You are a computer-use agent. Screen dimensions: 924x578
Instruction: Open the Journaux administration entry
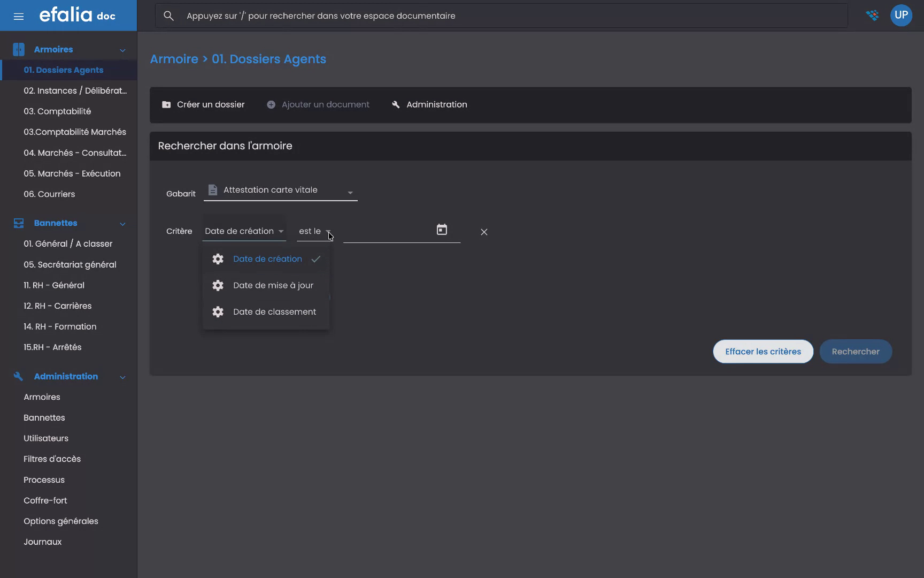tap(42, 542)
